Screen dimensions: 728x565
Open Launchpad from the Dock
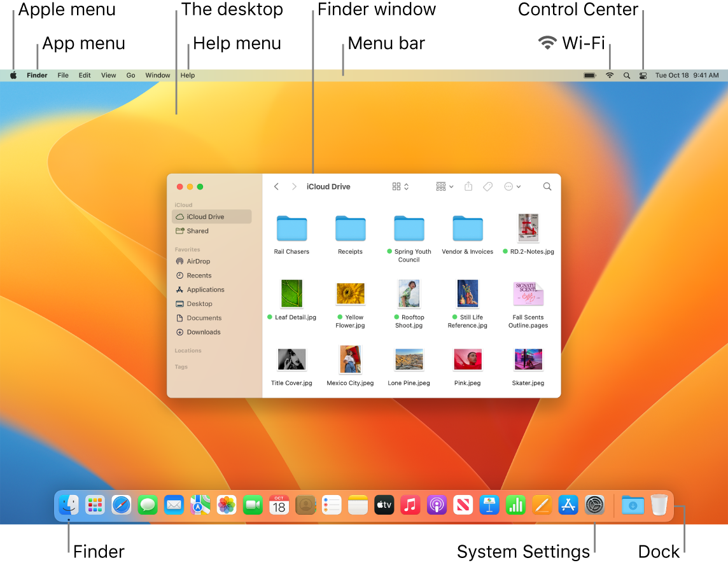click(x=95, y=505)
